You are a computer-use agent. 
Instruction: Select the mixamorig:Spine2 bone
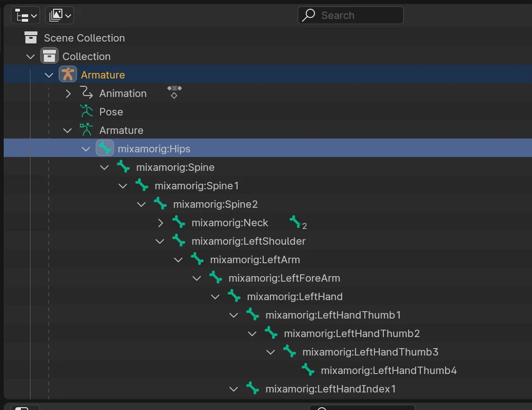pos(215,204)
